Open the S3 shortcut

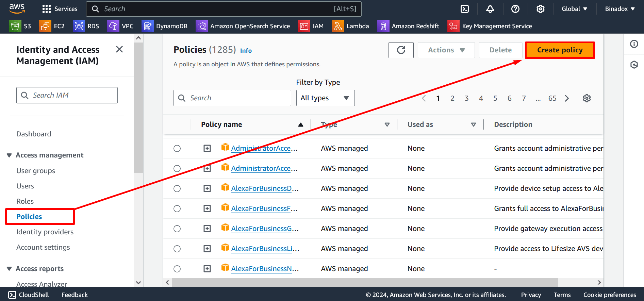(x=20, y=26)
